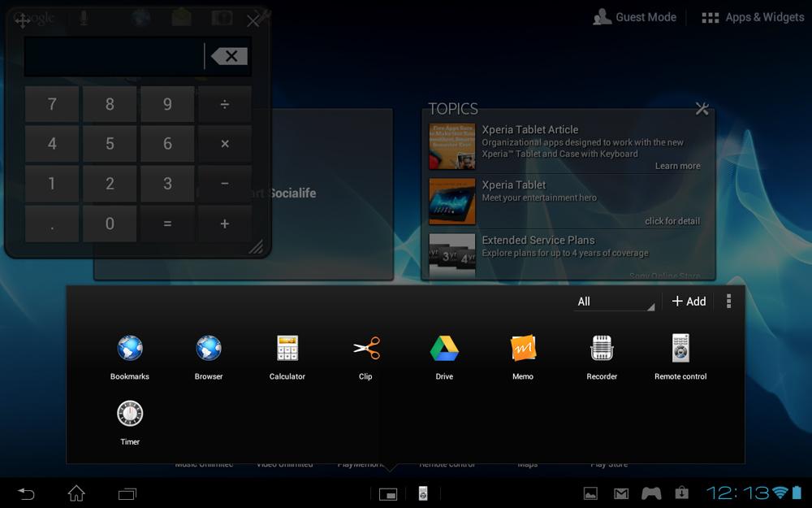The height and width of the screenshot is (508, 812).
Task: Tap calculator multiply key
Action: click(225, 144)
